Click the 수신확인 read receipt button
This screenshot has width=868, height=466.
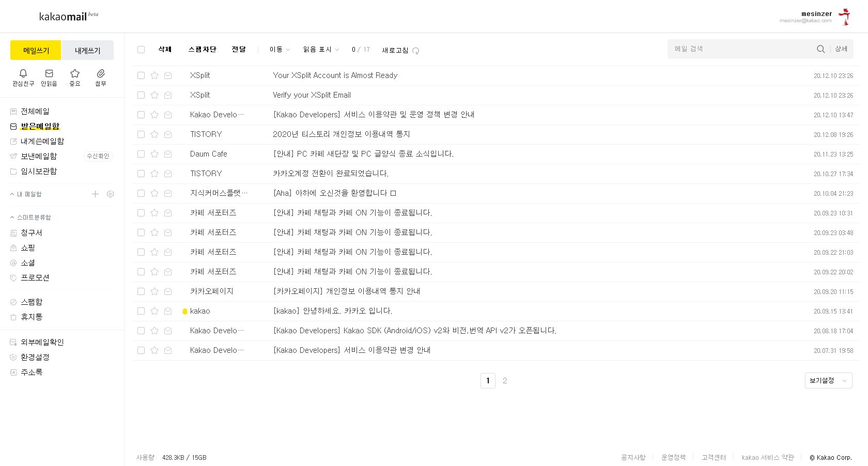(98, 156)
